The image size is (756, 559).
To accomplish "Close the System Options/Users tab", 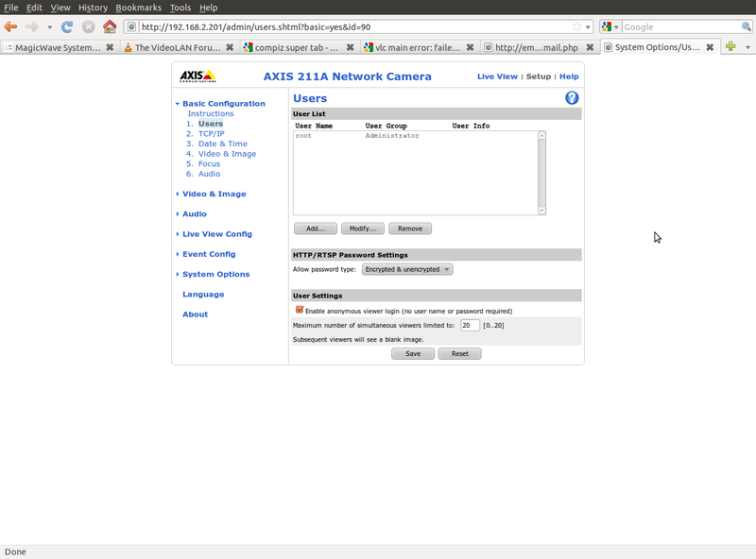I will click(710, 47).
